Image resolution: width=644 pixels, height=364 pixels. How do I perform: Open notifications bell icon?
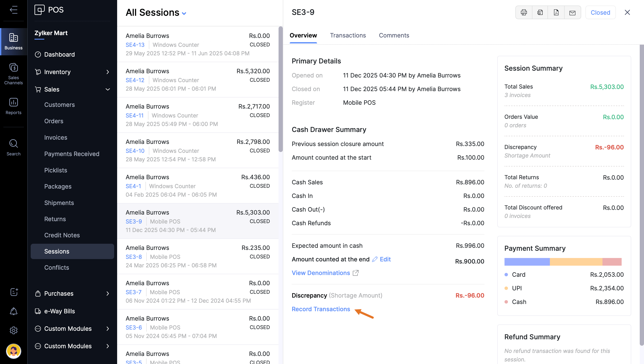click(13, 311)
